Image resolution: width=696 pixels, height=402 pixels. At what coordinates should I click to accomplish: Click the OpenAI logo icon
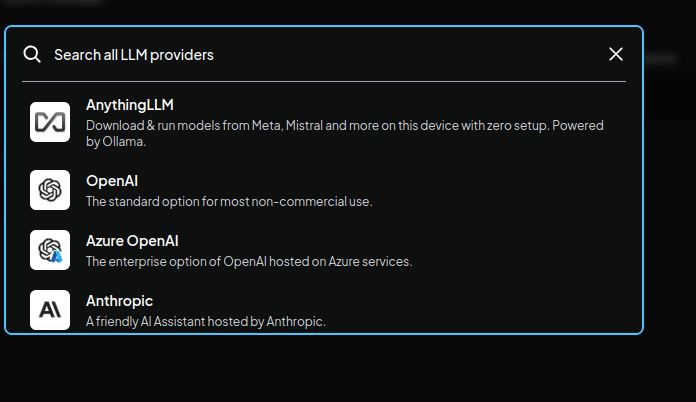pyautogui.click(x=50, y=190)
